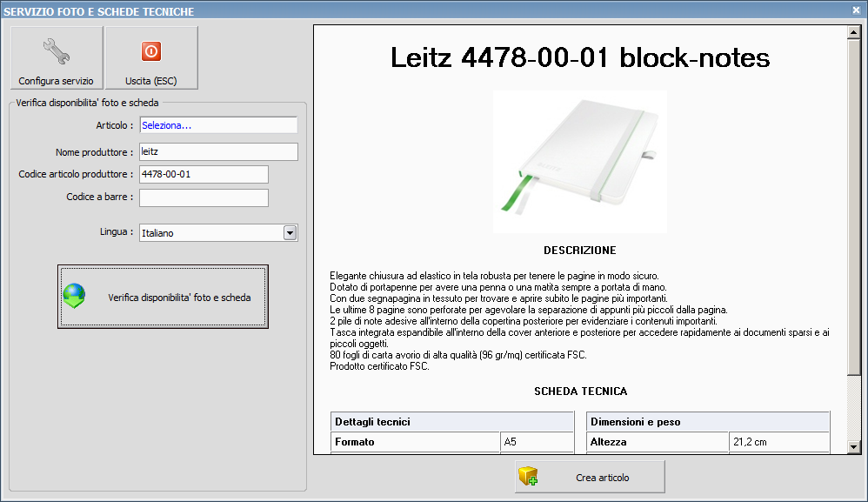Click the Leitz notebook product image
This screenshot has height=502, width=868.
tap(579, 162)
